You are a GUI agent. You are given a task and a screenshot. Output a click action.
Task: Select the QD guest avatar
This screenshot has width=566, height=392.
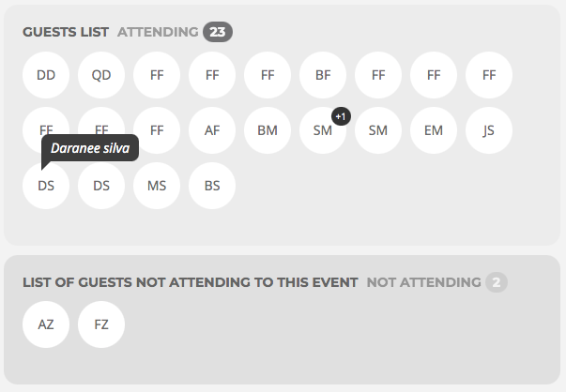101,75
